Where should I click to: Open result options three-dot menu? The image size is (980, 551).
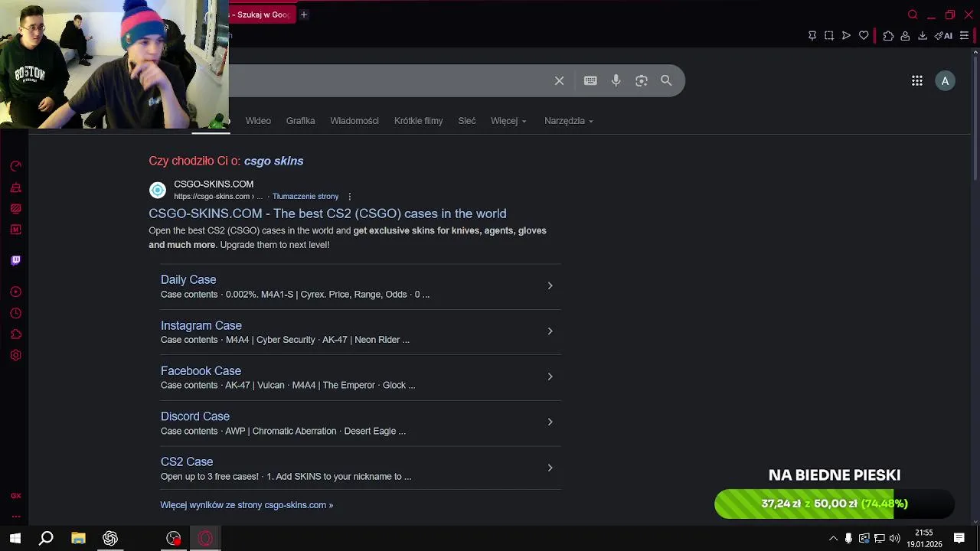[x=349, y=197]
